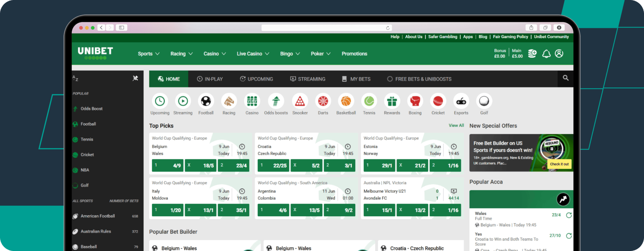
Task: Open the Streaming play icon
Action: 183,101
